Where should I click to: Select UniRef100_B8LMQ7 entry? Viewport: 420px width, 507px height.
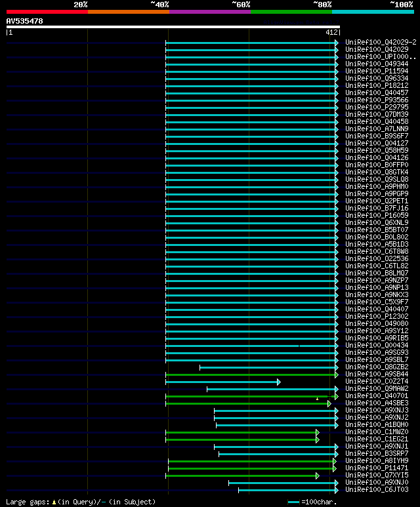point(377,274)
